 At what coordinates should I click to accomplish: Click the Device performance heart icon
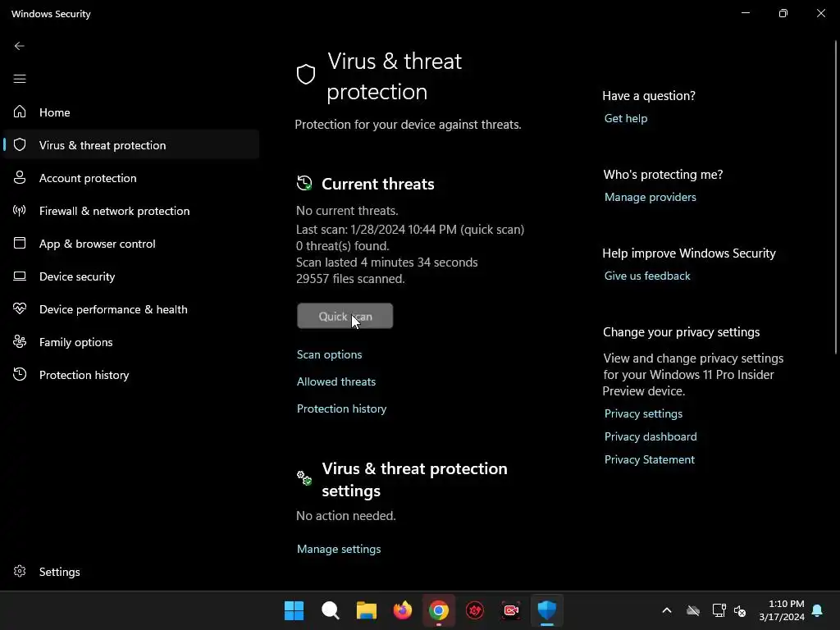(x=20, y=308)
